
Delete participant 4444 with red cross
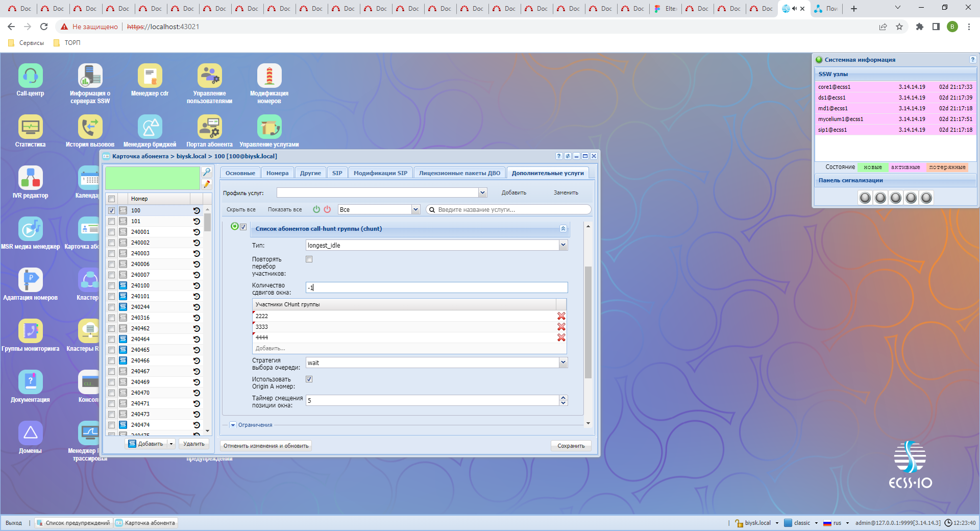tap(561, 337)
